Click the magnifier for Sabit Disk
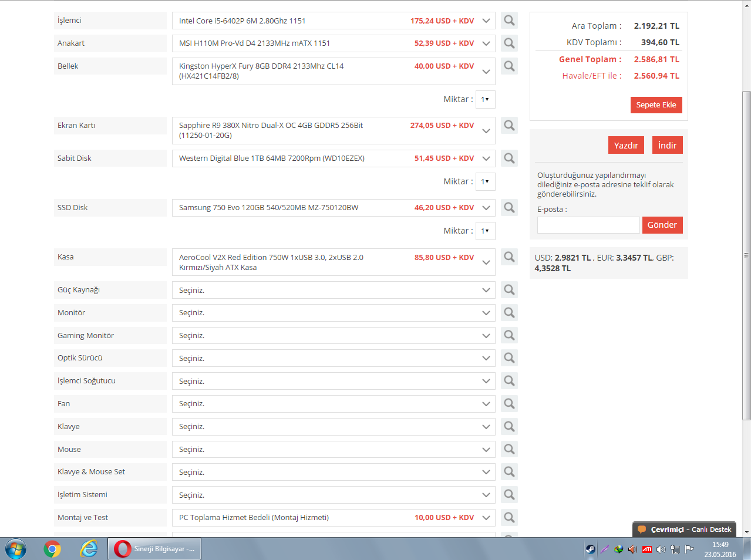The height and width of the screenshot is (560, 751). click(x=509, y=158)
